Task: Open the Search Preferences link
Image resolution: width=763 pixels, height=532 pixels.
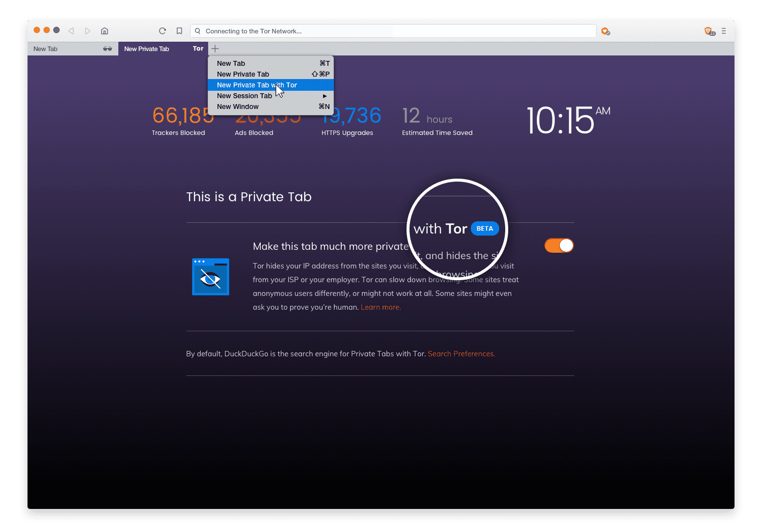Action: (461, 354)
